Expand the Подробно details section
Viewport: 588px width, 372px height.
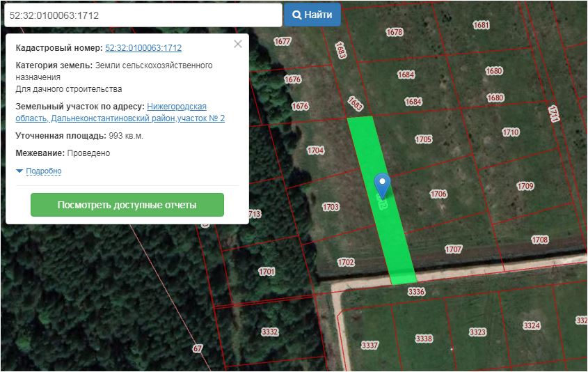point(43,171)
